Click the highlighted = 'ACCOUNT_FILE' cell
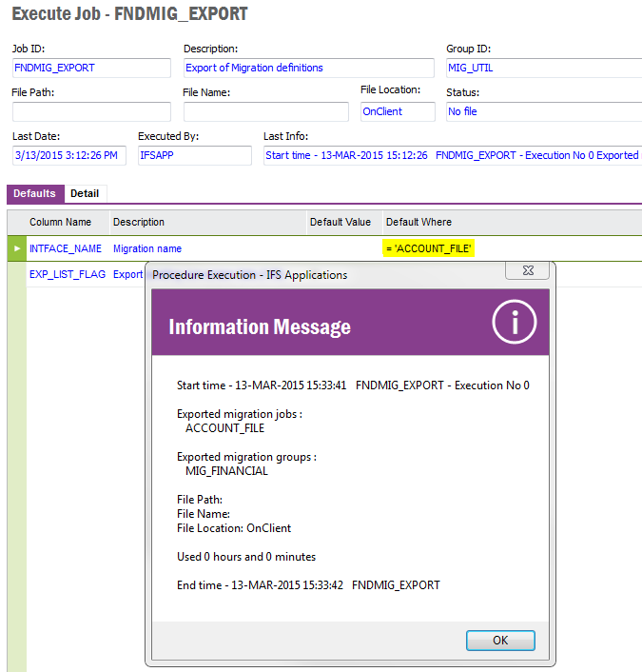 click(429, 248)
